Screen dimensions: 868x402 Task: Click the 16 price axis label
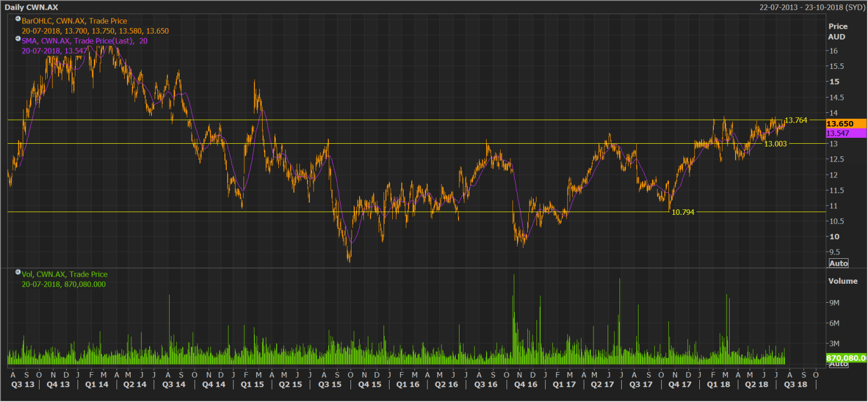click(x=833, y=51)
